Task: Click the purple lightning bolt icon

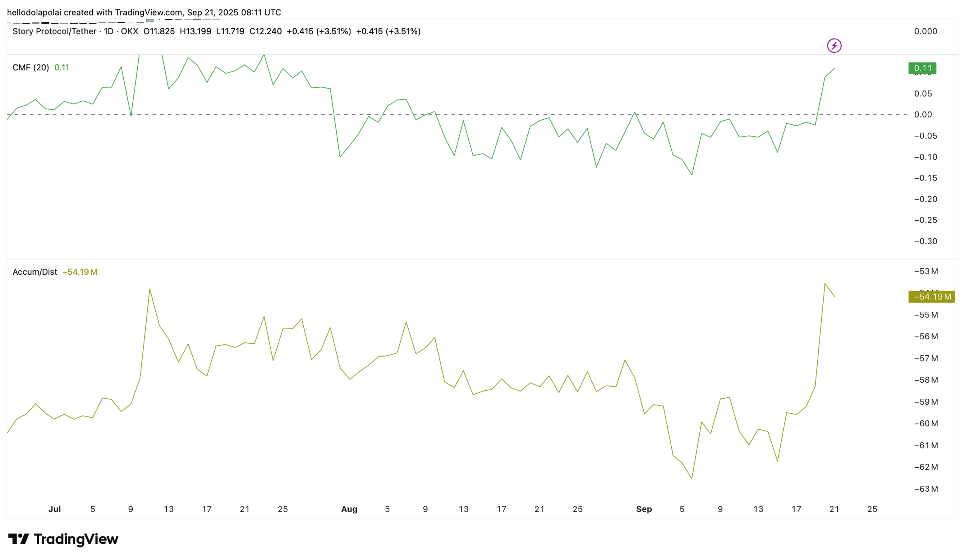Action: click(834, 46)
